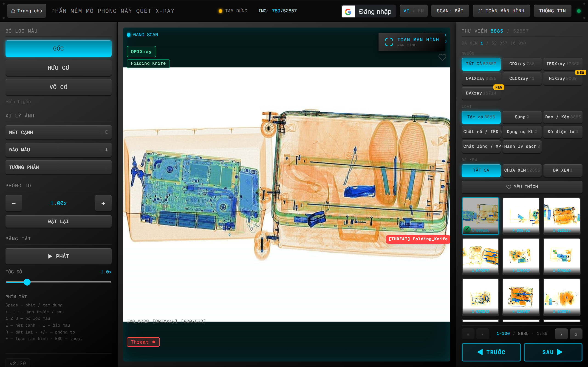Click the Đặt Lại reset button
This screenshot has height=367, width=588.
click(x=59, y=221)
